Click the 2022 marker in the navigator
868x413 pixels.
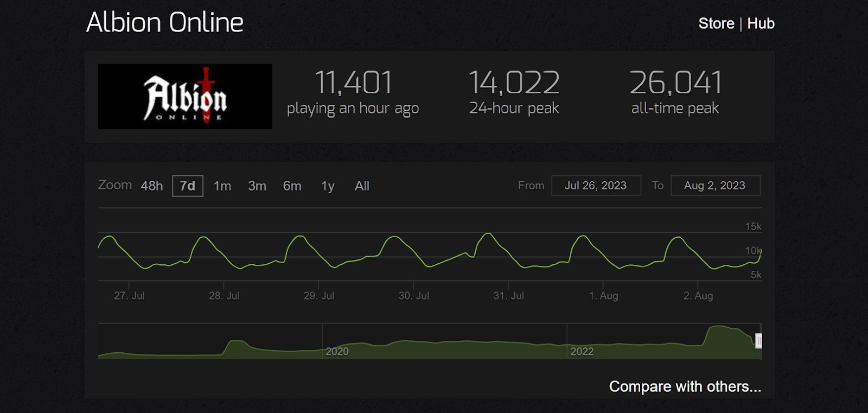(582, 352)
